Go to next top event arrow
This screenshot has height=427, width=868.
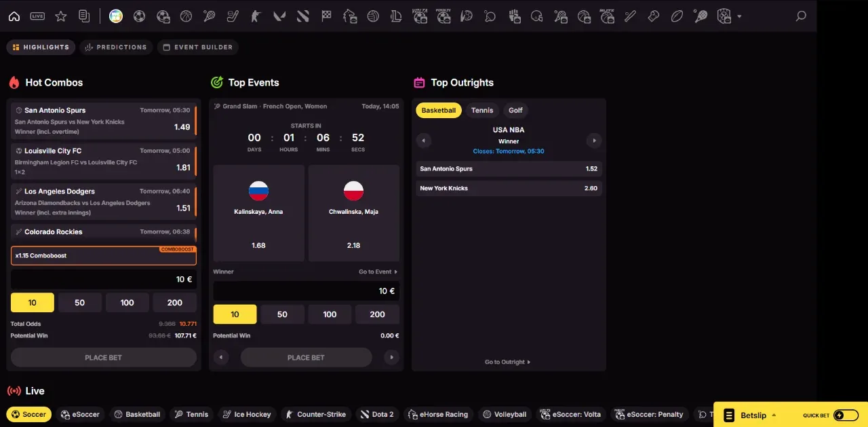click(x=391, y=357)
